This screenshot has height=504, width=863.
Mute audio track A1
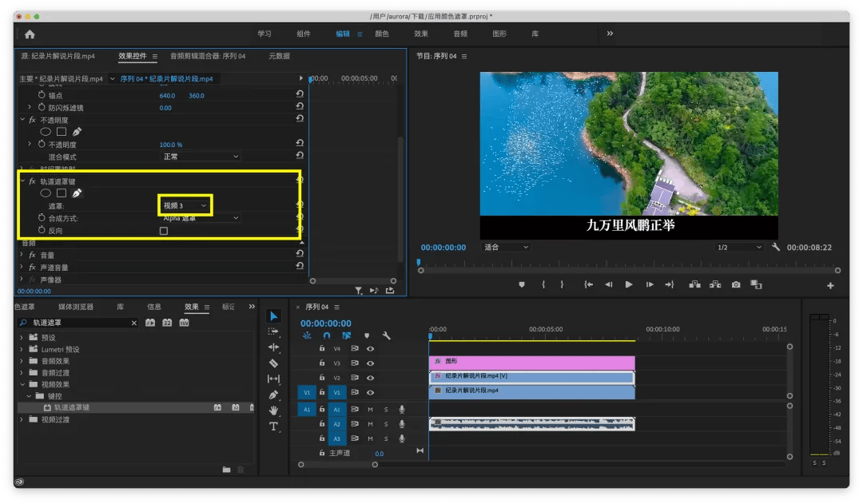(370, 410)
